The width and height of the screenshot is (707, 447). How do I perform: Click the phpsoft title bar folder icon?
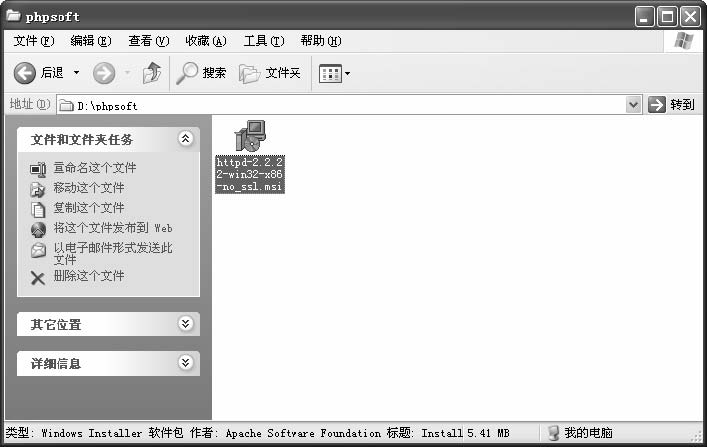point(13,16)
